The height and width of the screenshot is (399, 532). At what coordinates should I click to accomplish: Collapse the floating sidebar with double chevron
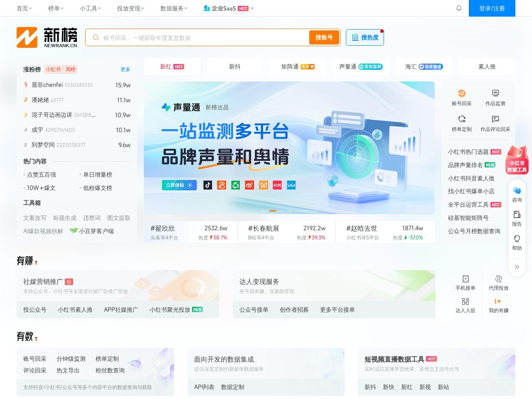517,267
